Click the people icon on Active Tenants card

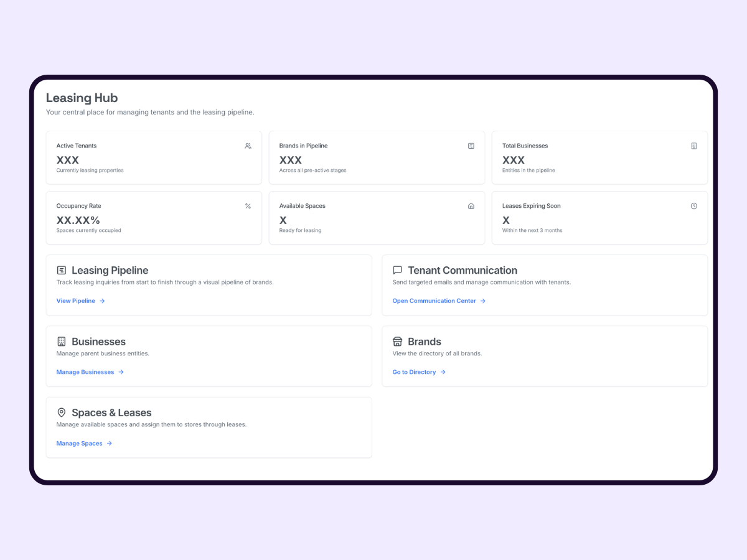click(248, 146)
